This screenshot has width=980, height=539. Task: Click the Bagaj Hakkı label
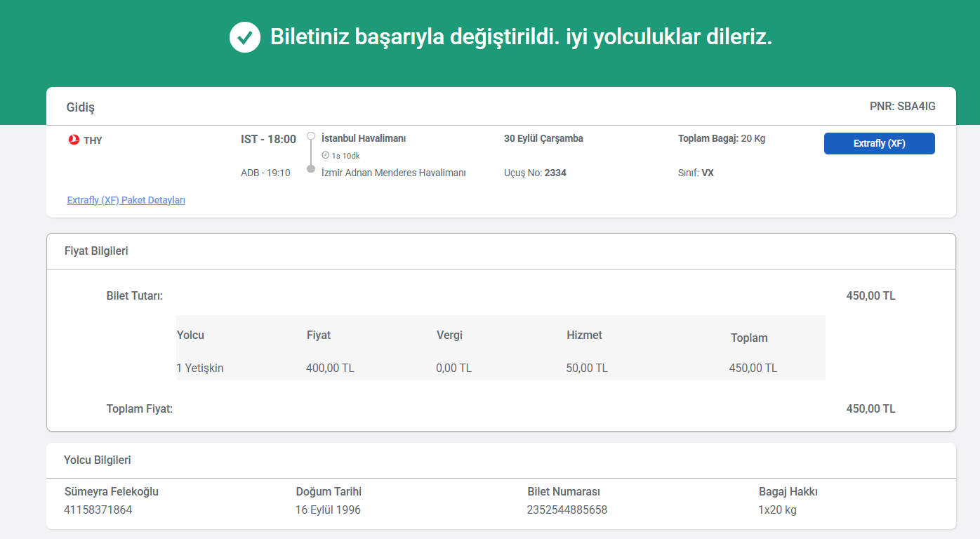pos(788,491)
